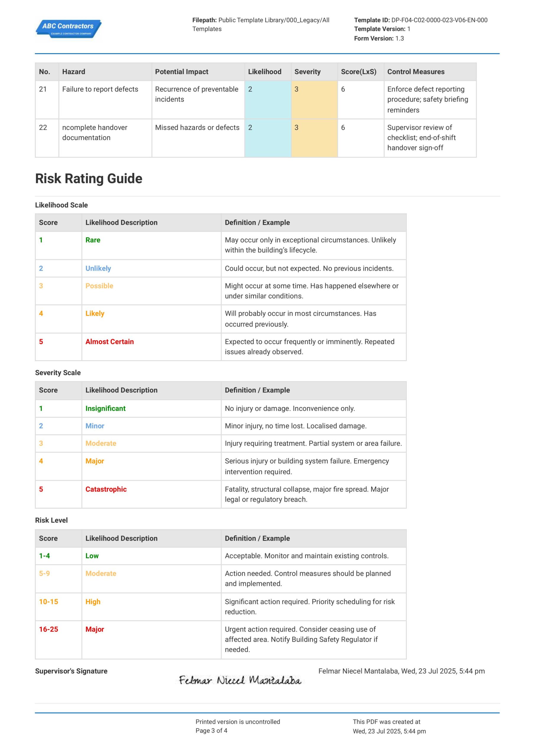Select the Template ID text
The width and height of the screenshot is (535, 756).
tap(421, 20)
